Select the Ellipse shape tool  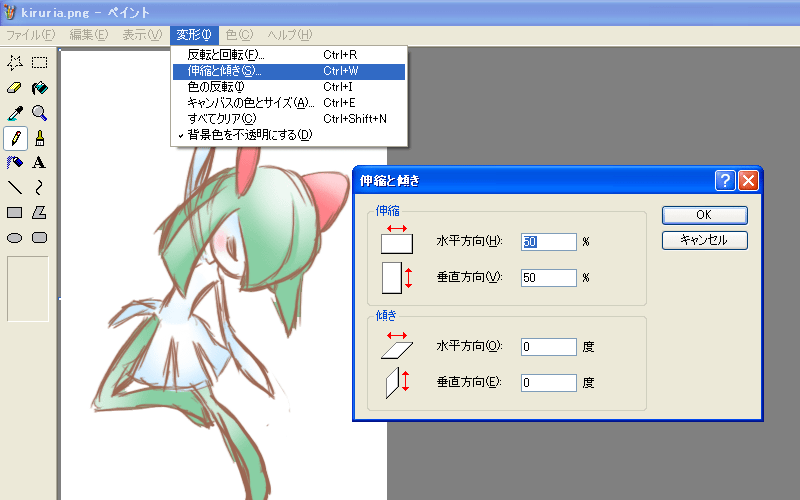(15, 238)
